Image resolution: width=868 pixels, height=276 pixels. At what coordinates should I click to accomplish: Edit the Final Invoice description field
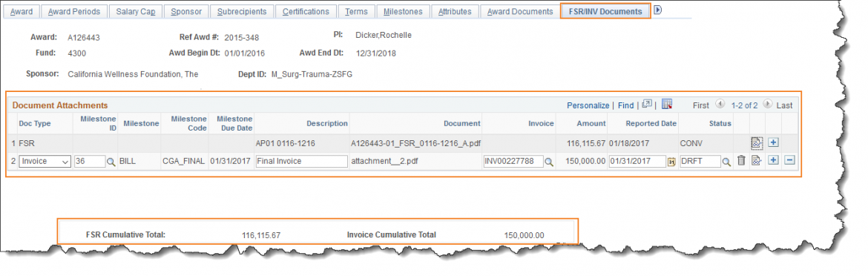(x=301, y=161)
